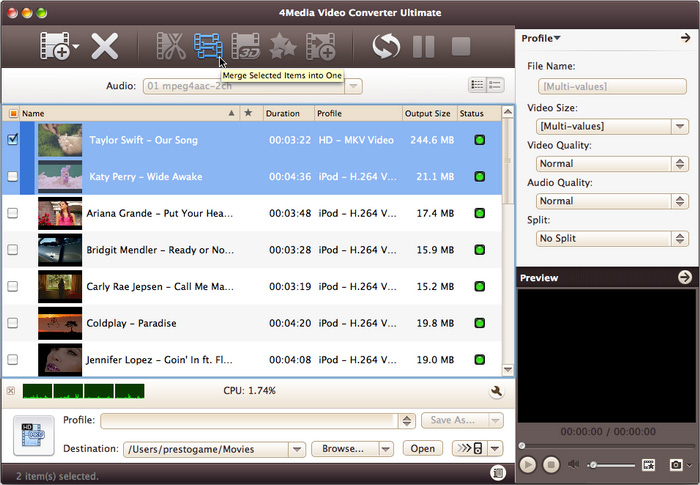Sort list by the Duration column header
700x485 pixels.
(x=288, y=113)
